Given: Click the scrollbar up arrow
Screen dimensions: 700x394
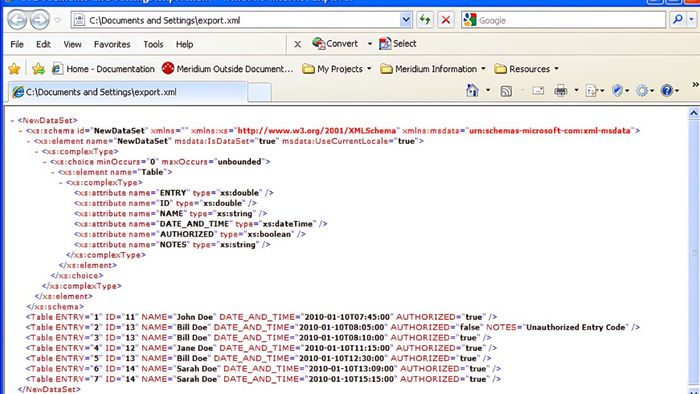Looking at the screenshot, I should 694,113.
